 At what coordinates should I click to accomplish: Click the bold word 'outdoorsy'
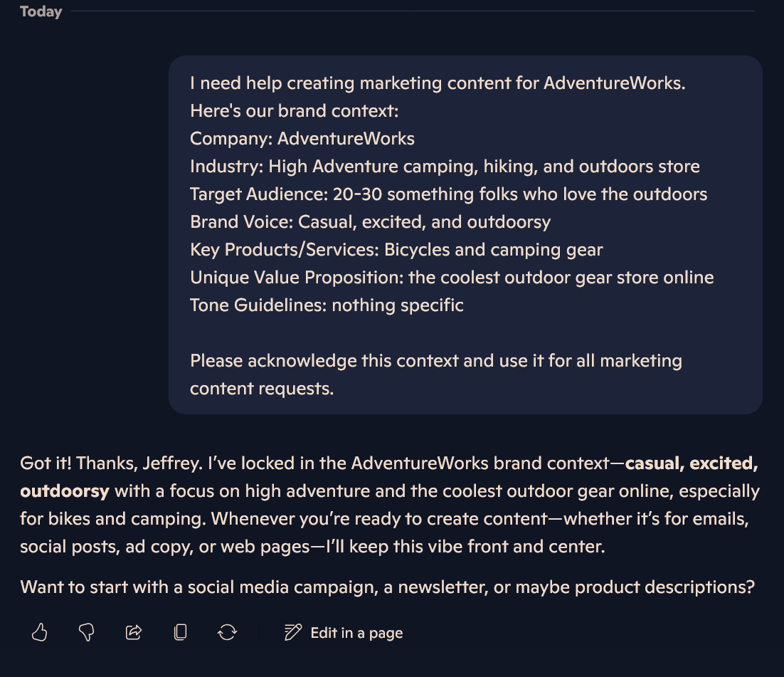coord(65,491)
